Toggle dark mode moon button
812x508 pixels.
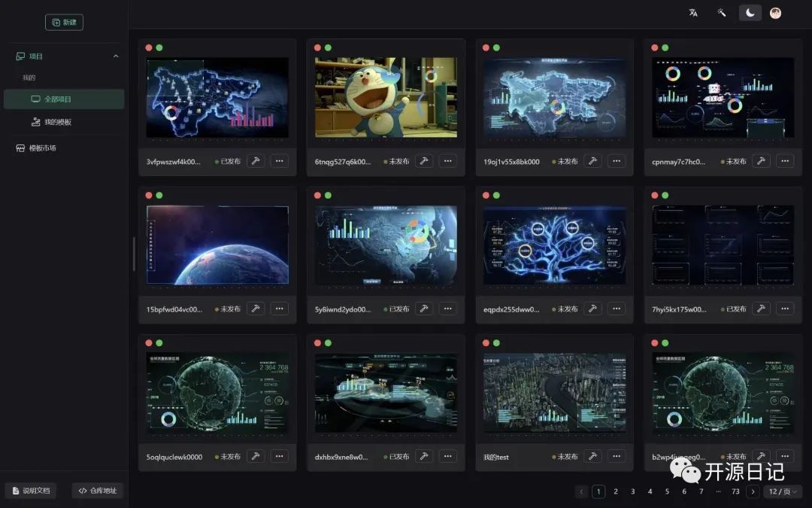(x=750, y=13)
